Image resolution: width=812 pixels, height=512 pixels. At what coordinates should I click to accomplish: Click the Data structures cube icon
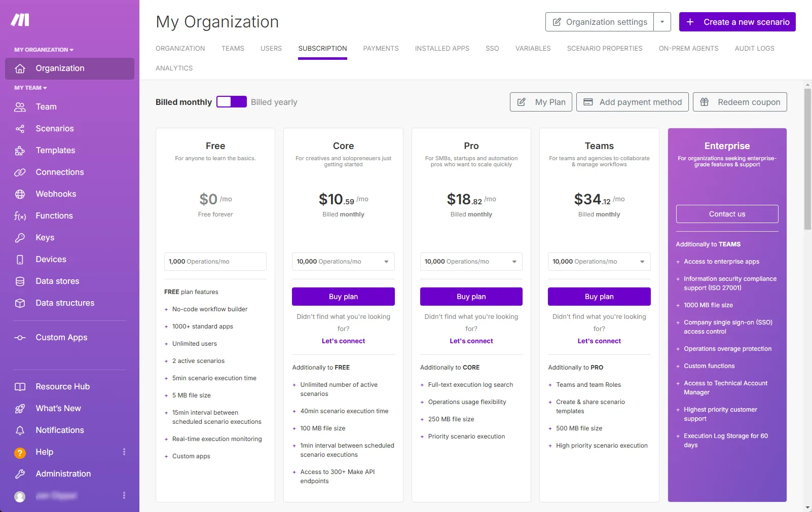coord(20,303)
